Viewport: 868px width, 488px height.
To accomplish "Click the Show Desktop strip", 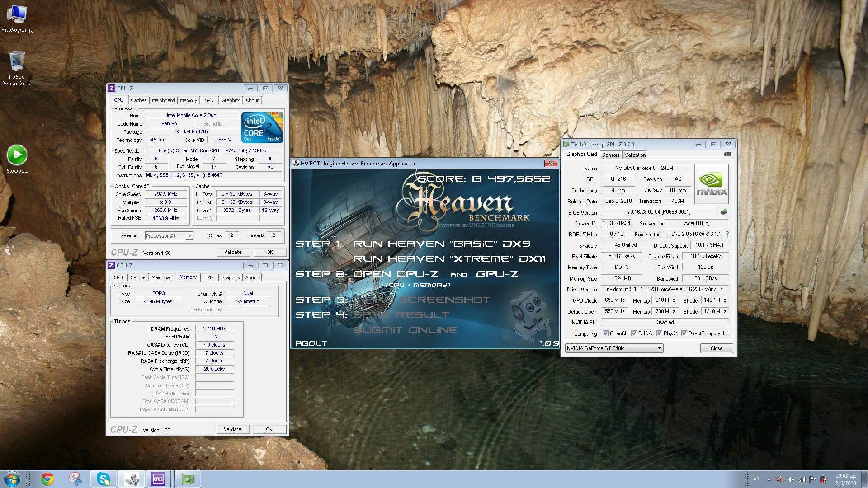I will [864, 479].
